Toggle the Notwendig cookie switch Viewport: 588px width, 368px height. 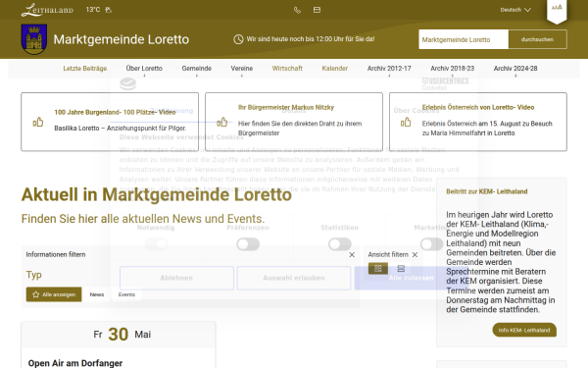156,244
